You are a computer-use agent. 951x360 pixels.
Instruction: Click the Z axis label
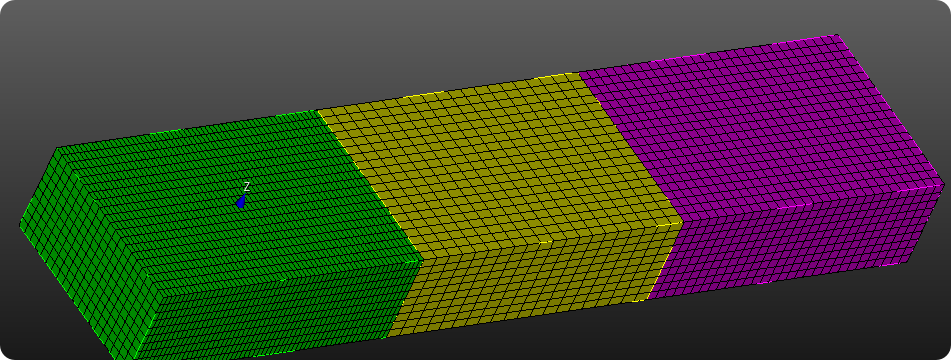[247, 187]
